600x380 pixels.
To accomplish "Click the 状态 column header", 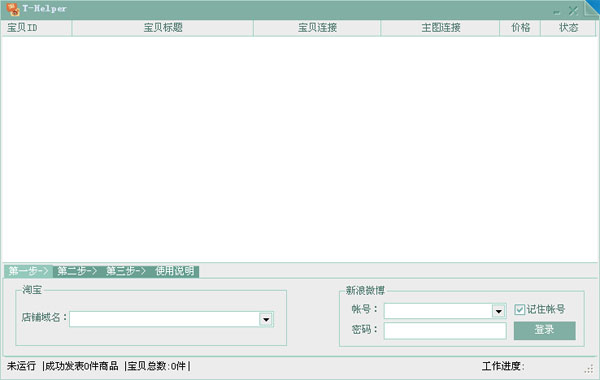I will (x=568, y=28).
